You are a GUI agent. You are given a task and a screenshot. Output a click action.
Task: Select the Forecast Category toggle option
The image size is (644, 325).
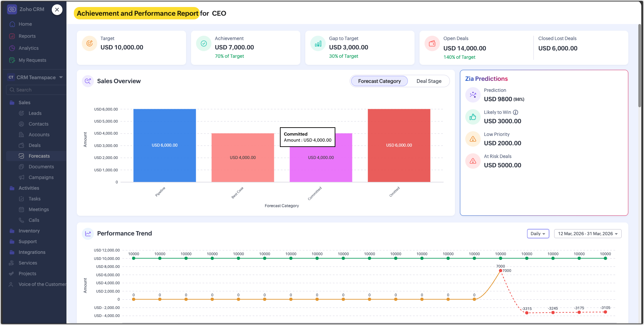point(379,81)
